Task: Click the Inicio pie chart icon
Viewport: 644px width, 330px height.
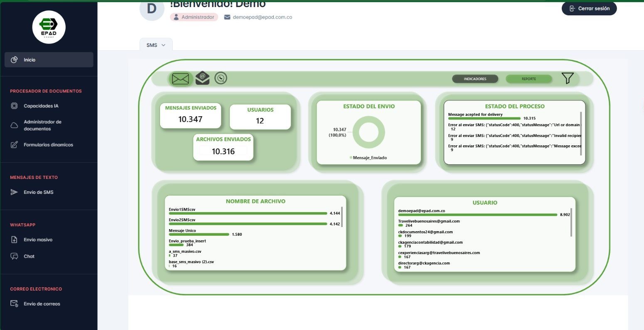Action: point(14,60)
